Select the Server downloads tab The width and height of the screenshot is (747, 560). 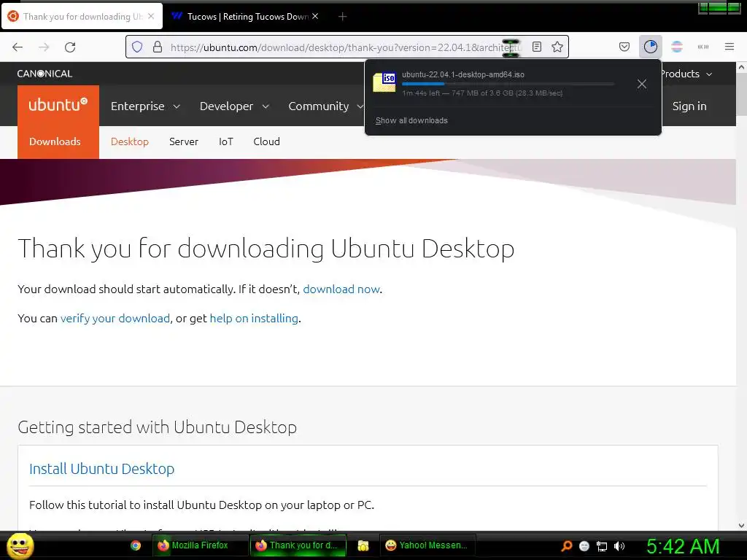pyautogui.click(x=184, y=141)
